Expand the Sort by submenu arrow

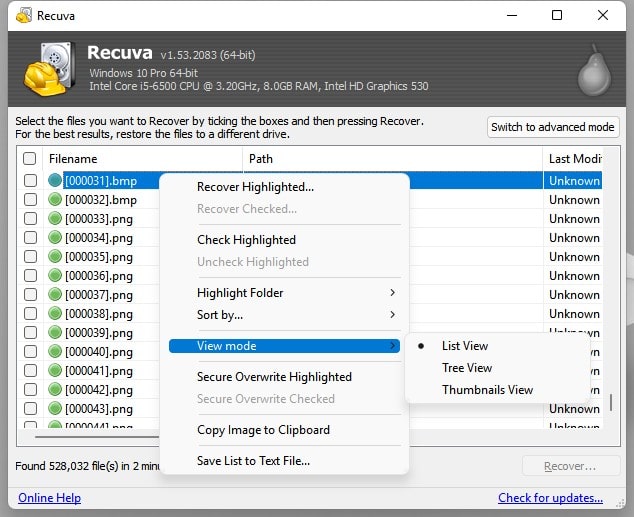(392, 314)
